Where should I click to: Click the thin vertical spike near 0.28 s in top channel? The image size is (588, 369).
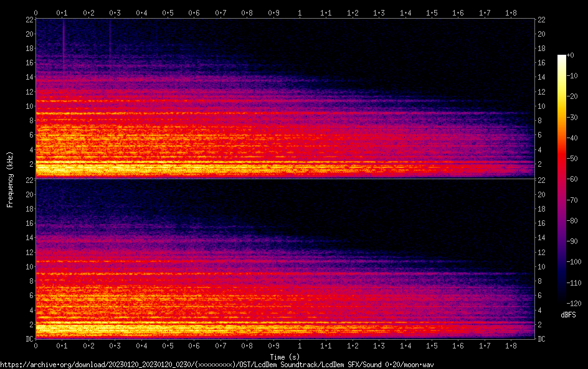(110, 40)
